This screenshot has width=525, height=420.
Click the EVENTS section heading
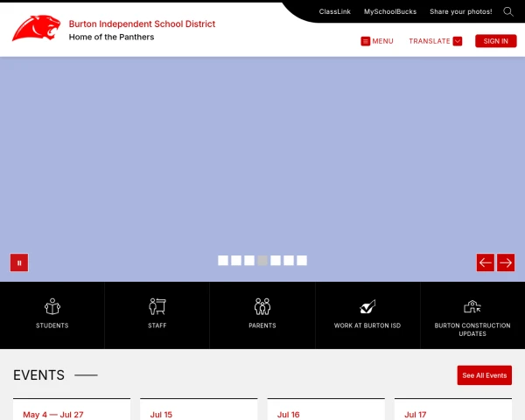[x=38, y=375]
